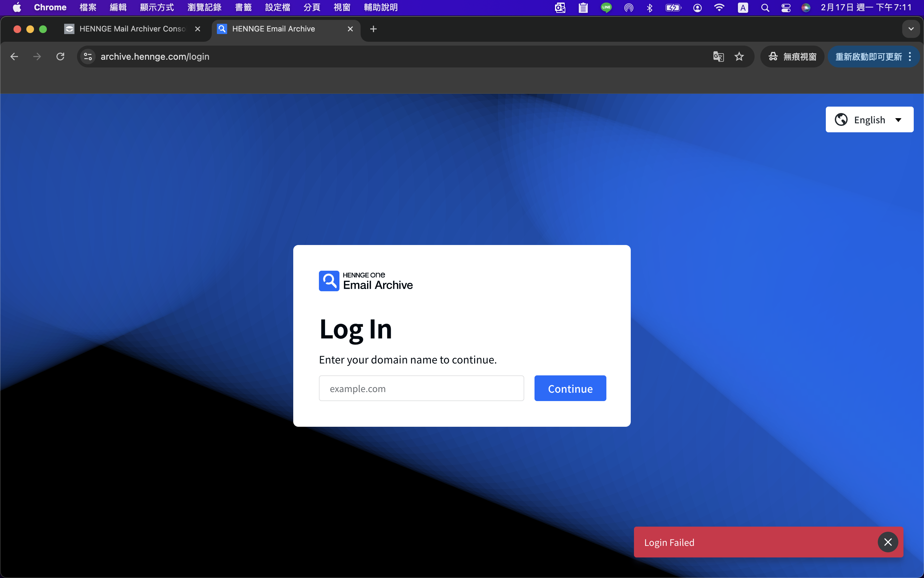This screenshot has height=578, width=924.
Task: Click the date and time display
Action: pos(866,7)
